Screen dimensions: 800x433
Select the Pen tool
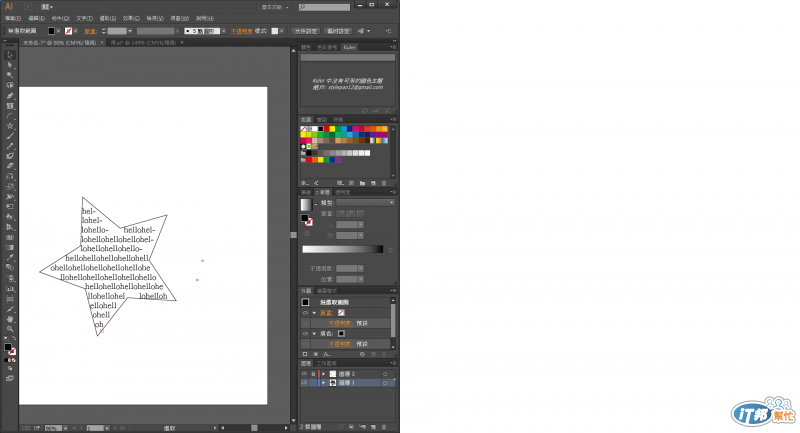10,95
